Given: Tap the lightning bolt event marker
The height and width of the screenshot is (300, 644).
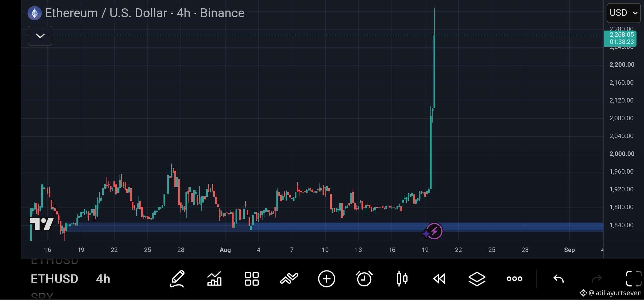Looking at the screenshot, I should [434, 231].
